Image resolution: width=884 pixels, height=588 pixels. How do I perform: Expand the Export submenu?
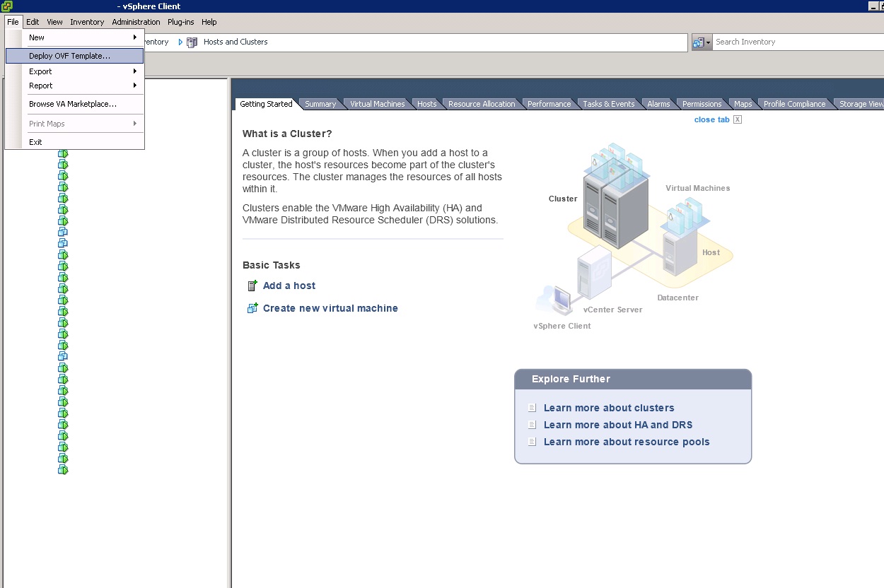pos(74,71)
